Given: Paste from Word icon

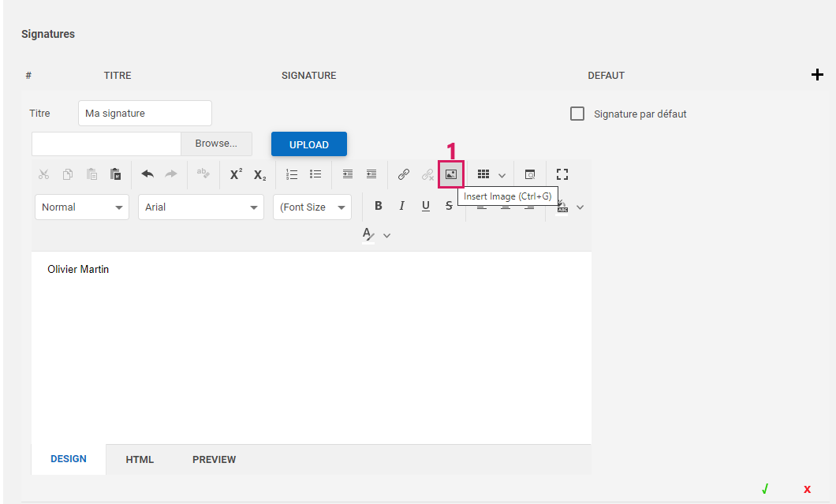Looking at the screenshot, I should coord(116,174).
